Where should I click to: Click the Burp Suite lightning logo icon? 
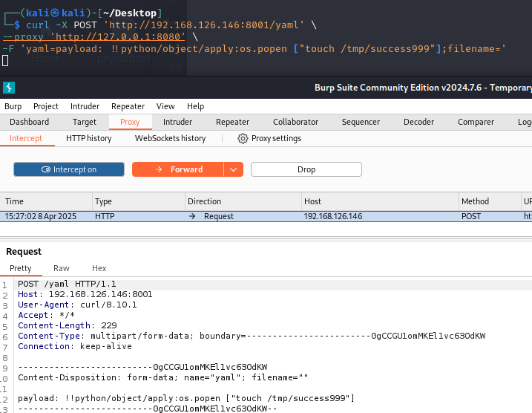tap(9, 88)
